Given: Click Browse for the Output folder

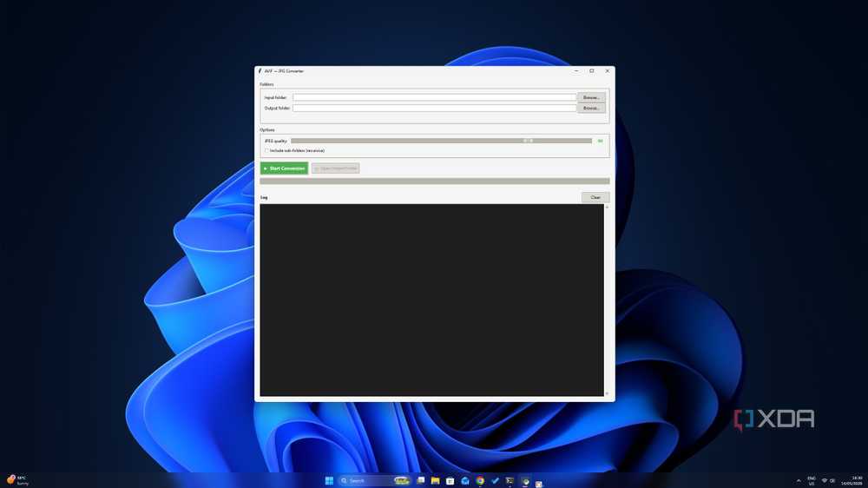Looking at the screenshot, I should point(591,108).
